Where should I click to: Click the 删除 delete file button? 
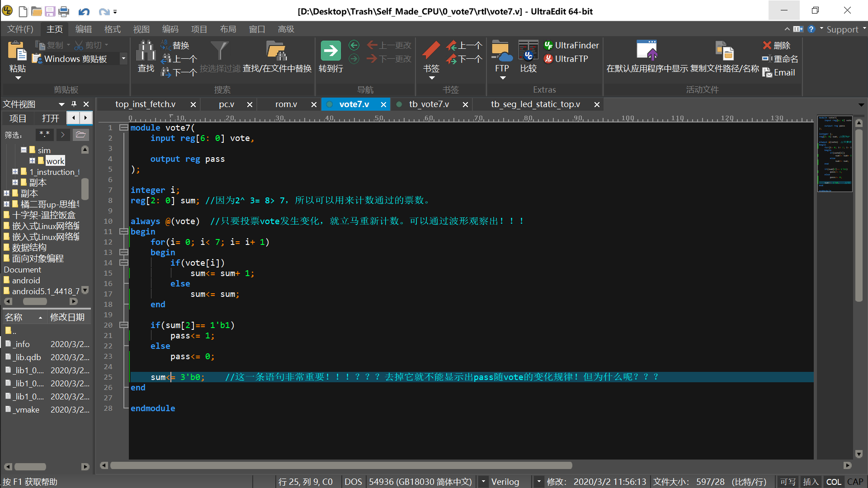click(777, 45)
